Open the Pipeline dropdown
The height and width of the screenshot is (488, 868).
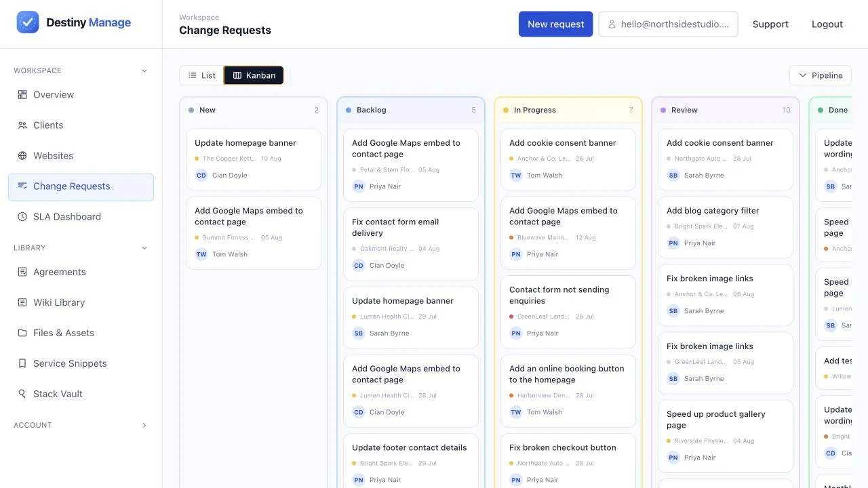click(x=821, y=75)
